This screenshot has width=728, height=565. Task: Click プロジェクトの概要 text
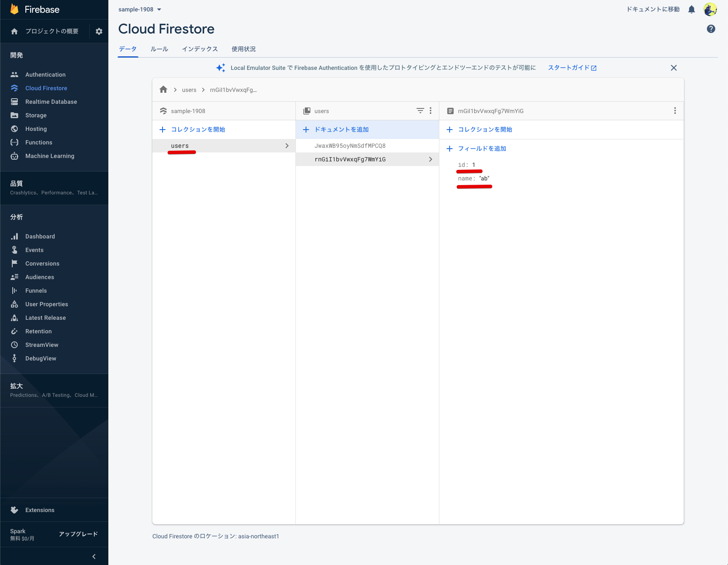click(52, 31)
